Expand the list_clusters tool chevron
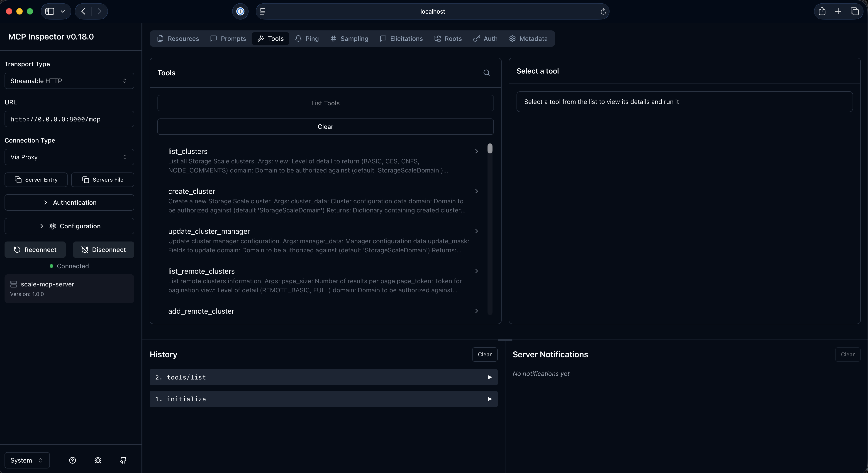This screenshot has width=868, height=473. pos(476,151)
